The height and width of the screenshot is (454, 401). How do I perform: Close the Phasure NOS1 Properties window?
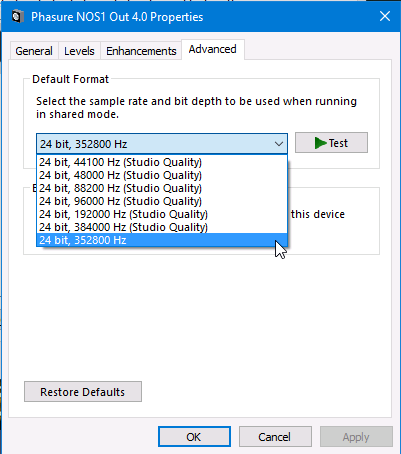click(x=385, y=16)
